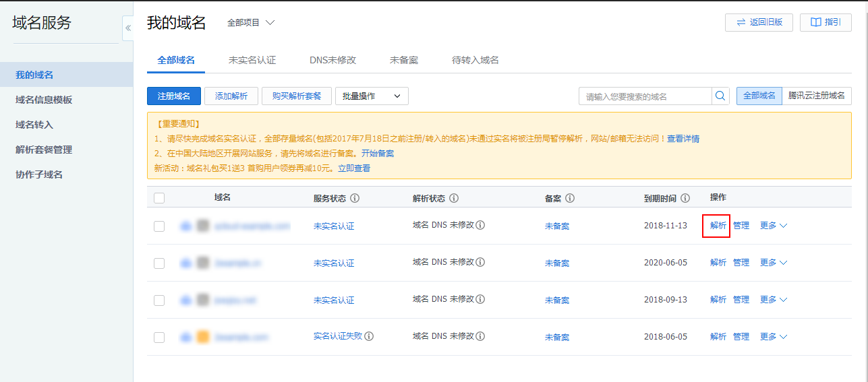Click the 返回旧版 button
Viewport: 868px width, 382px height.
click(x=759, y=22)
